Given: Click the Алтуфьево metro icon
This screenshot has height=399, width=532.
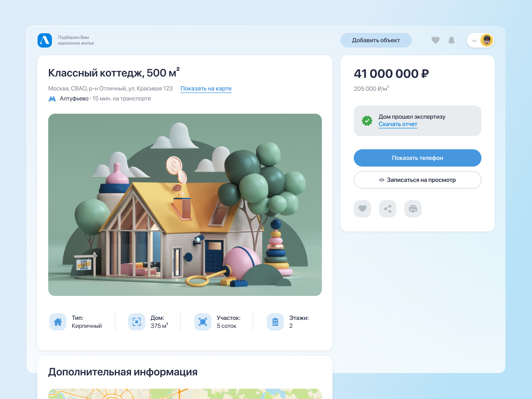Looking at the screenshot, I should pyautogui.click(x=52, y=99).
